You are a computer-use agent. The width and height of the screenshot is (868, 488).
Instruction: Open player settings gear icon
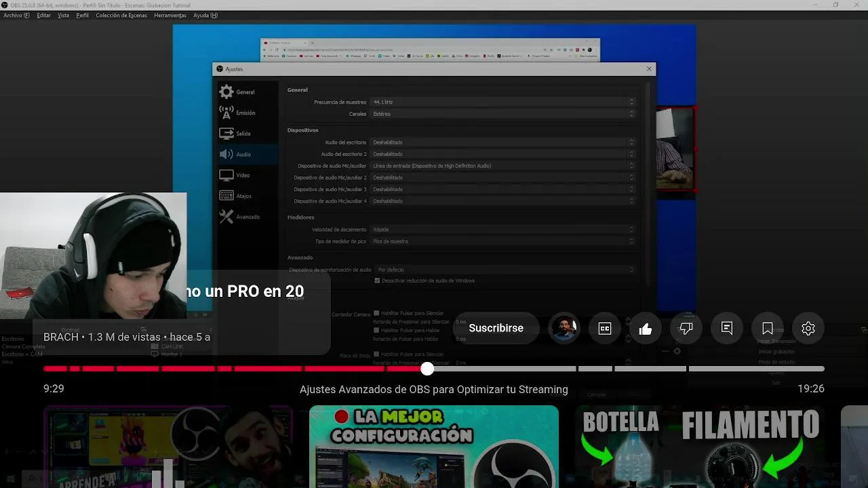(x=808, y=328)
